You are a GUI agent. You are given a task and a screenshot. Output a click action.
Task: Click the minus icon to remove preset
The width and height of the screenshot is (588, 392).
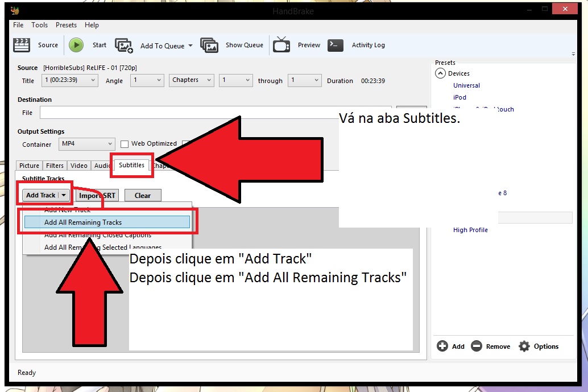pos(476,346)
